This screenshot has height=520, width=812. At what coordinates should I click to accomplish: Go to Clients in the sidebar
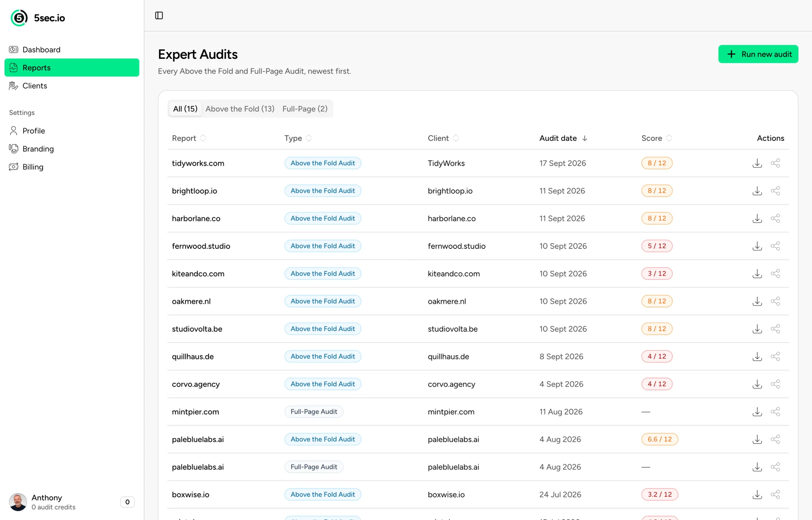coord(72,86)
